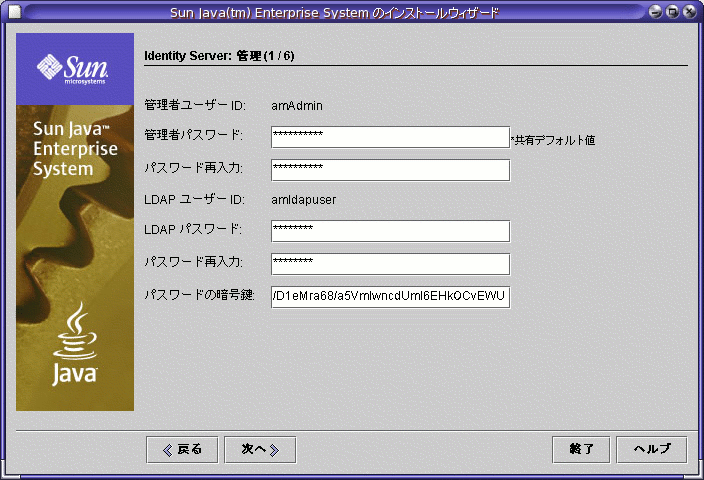704x480 pixels.
Task: Close the install wizard window
Action: (689, 12)
